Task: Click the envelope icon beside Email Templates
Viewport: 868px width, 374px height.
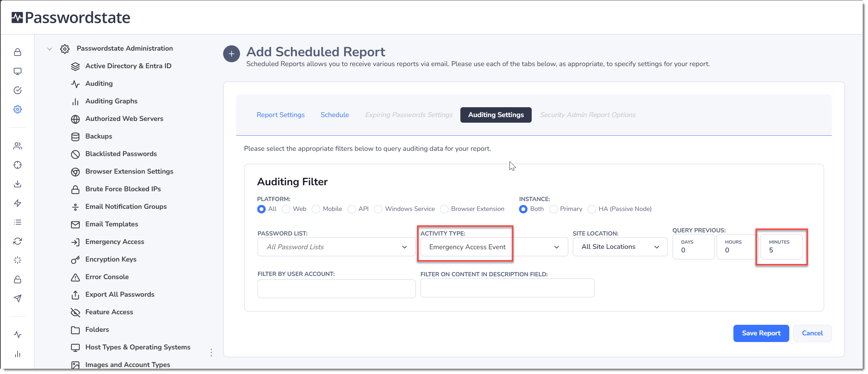Action: [75, 225]
